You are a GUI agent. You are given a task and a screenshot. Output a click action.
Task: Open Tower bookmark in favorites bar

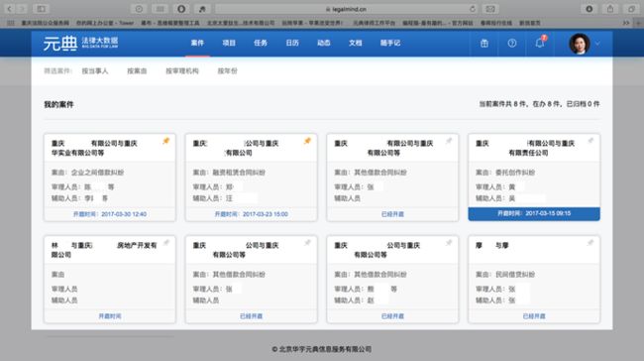click(105, 23)
